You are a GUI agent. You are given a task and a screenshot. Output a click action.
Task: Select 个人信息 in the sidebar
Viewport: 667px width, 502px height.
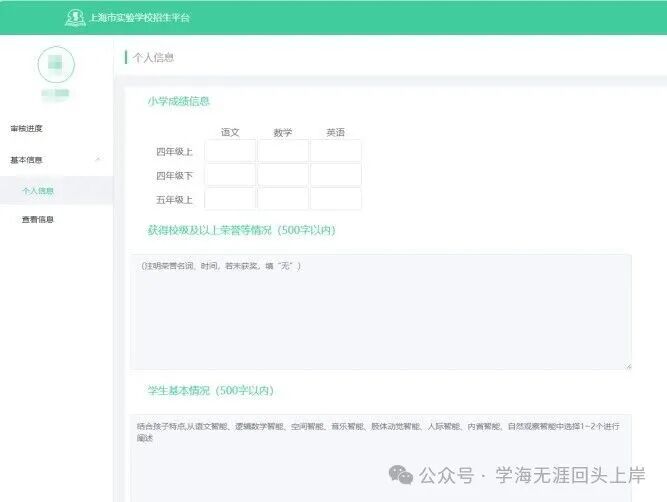point(38,190)
